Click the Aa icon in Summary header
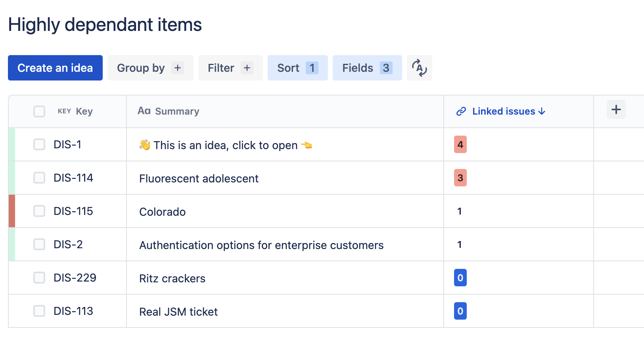The image size is (644, 345). click(x=144, y=111)
